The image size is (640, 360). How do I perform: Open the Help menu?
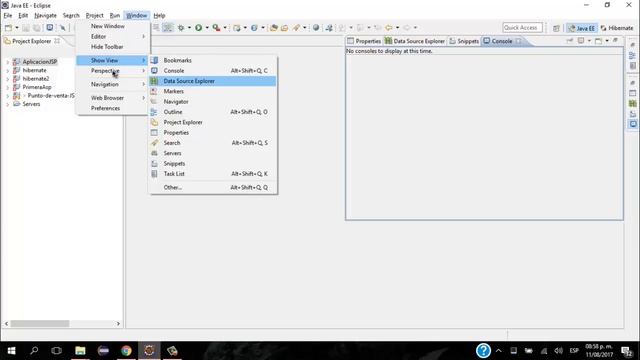click(159, 16)
